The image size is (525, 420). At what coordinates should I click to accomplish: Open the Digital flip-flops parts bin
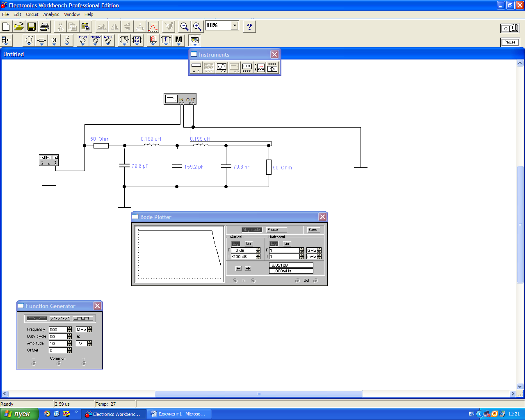coord(137,40)
